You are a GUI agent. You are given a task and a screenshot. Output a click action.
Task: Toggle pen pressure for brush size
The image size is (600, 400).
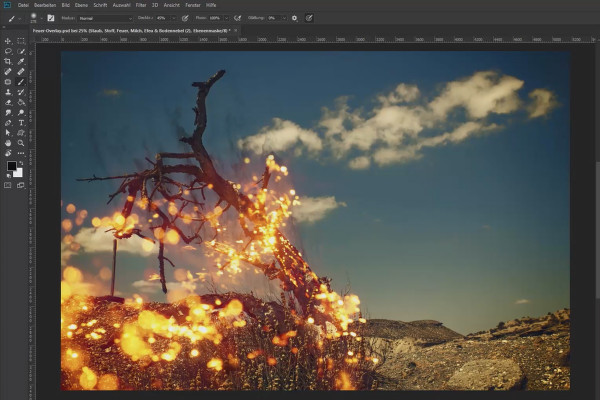click(309, 18)
